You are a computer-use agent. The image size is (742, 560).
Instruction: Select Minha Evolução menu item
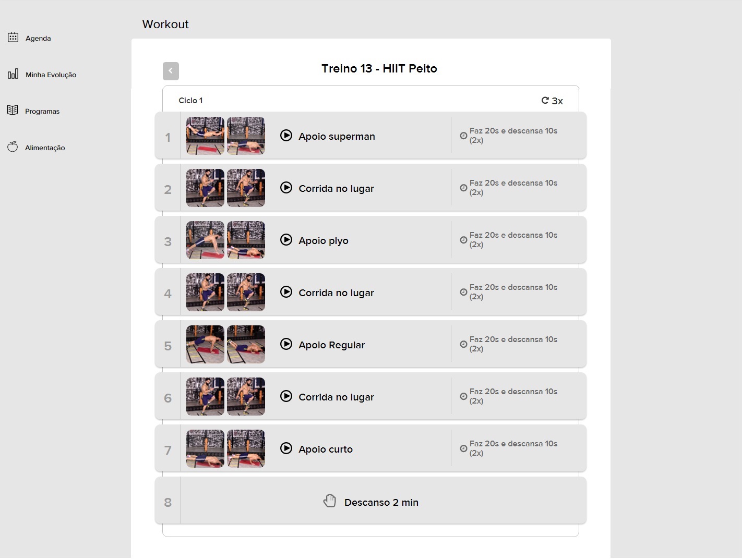[x=51, y=75]
